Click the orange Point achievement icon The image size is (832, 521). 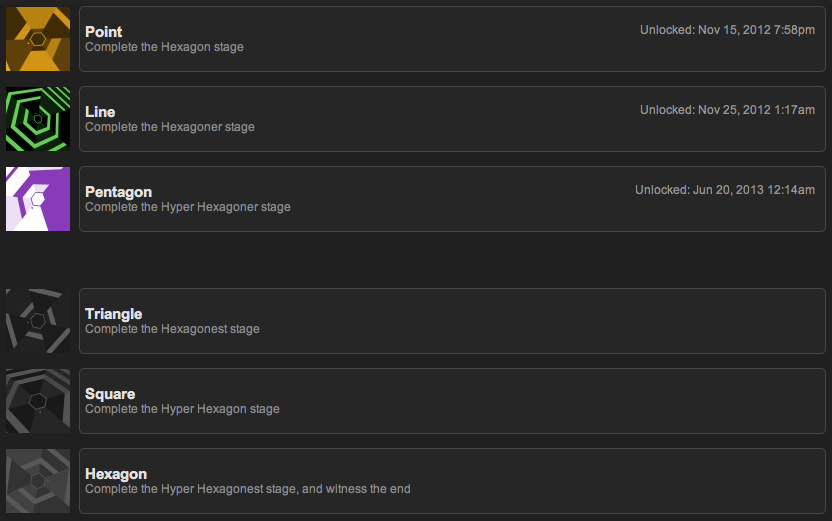(x=38, y=39)
